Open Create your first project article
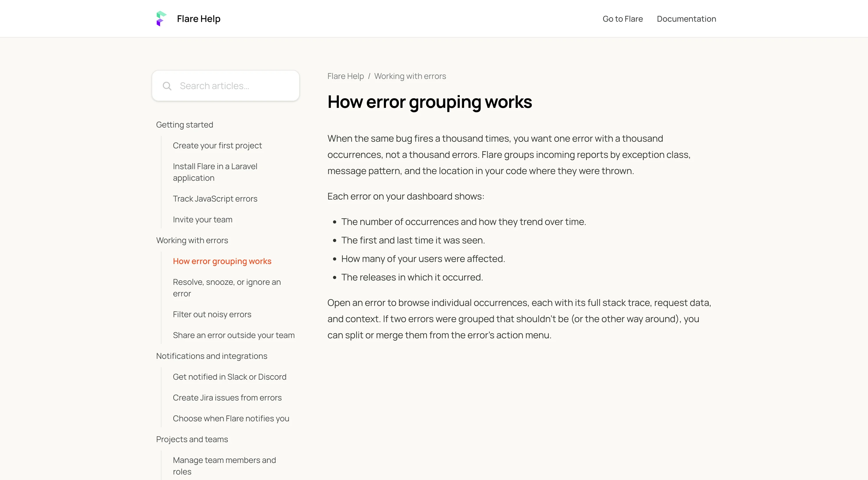 coord(217,145)
